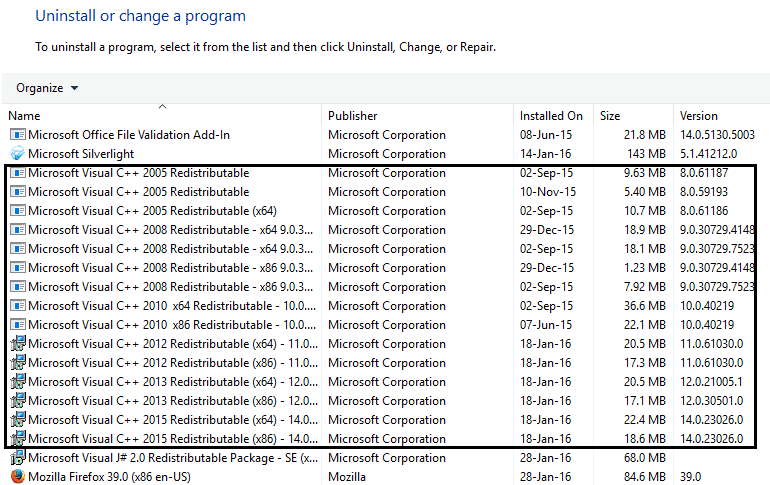Viewport: 770px width, 485px height.
Task: Click icon of Visual C++ 2010 x86 Redistributable
Action: 18,325
